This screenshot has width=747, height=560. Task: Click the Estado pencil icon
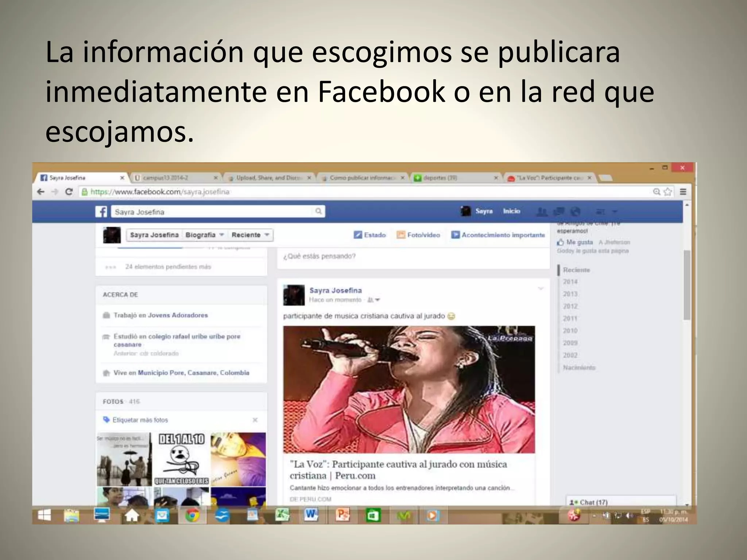pos(358,235)
